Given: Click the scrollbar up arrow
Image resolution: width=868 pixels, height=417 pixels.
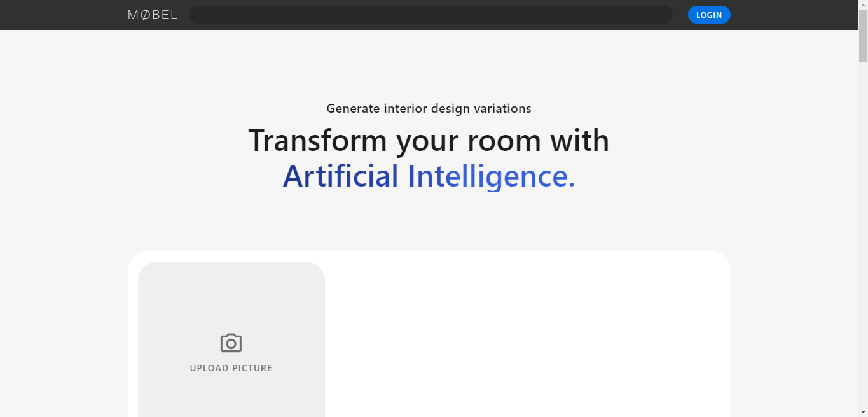Looking at the screenshot, I should (x=863, y=4).
